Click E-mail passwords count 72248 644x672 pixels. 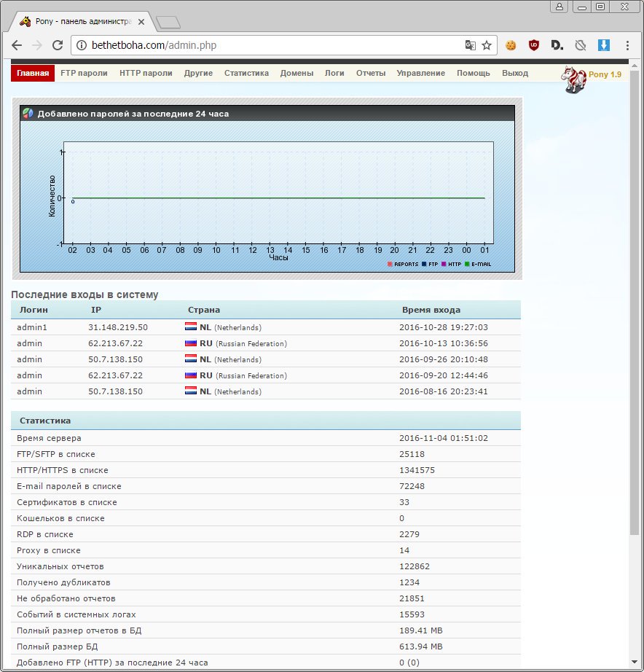pyautogui.click(x=412, y=486)
